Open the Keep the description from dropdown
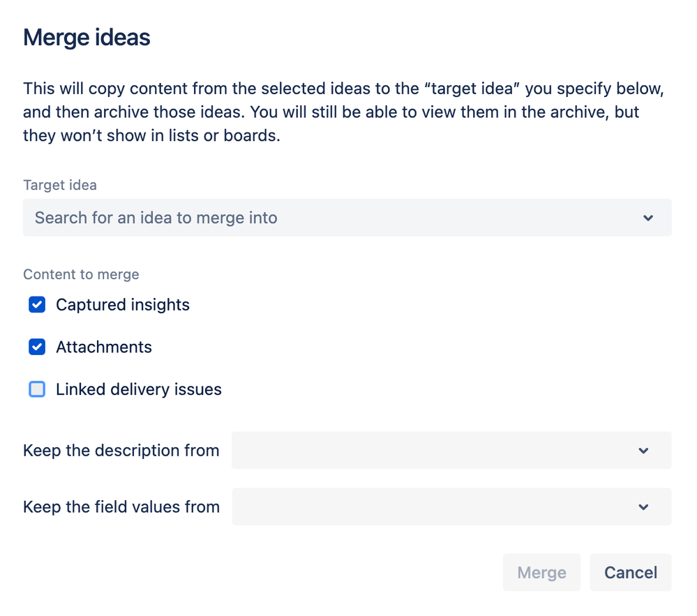This screenshot has height=616, width=697. (x=433, y=451)
